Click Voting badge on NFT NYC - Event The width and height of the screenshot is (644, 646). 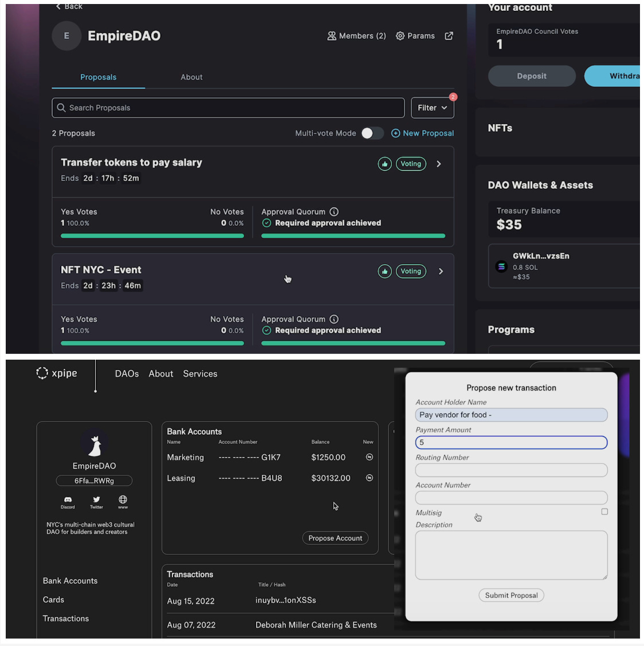411,271
